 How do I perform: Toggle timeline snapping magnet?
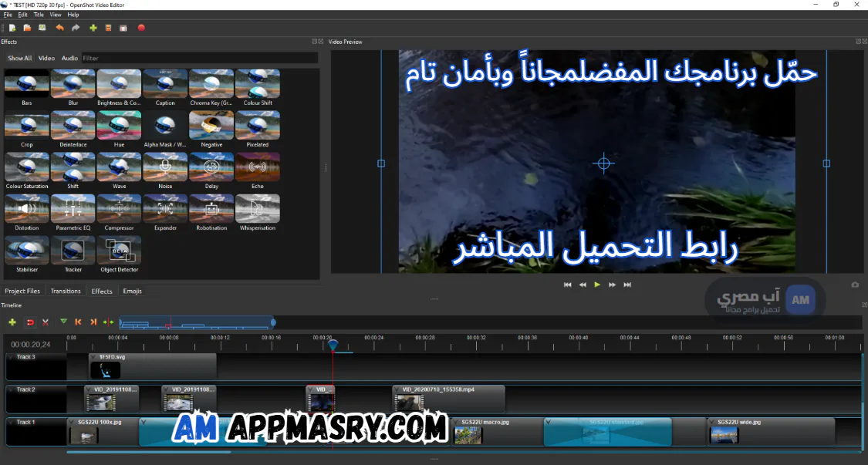point(30,322)
